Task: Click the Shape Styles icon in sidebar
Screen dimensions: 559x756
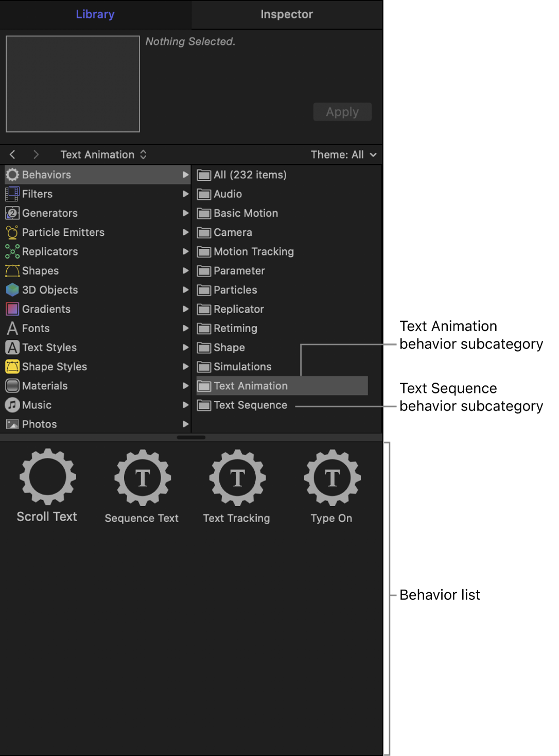Action: pyautogui.click(x=11, y=366)
